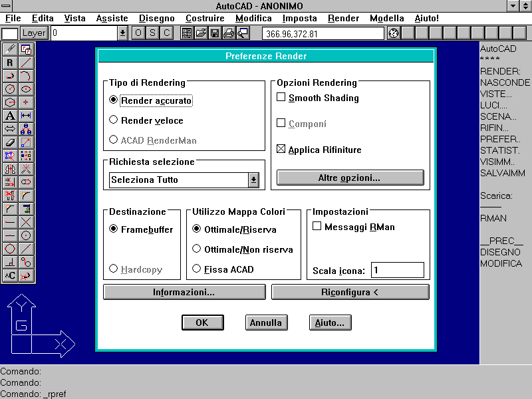Choose the Text (A) tool icon
532x399 pixels.
coord(10,116)
